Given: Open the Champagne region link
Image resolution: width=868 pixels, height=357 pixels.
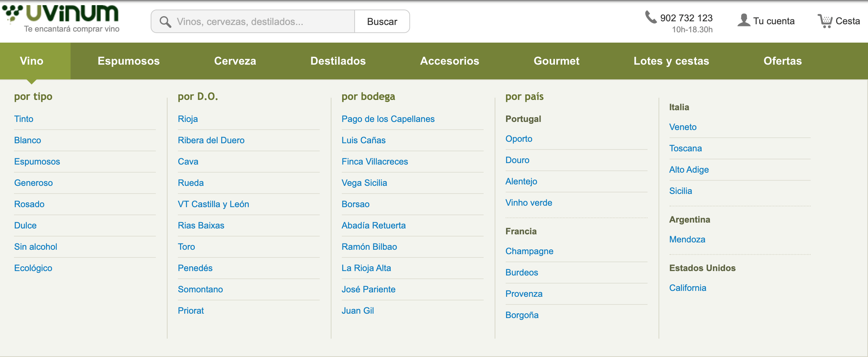Looking at the screenshot, I should tap(529, 251).
